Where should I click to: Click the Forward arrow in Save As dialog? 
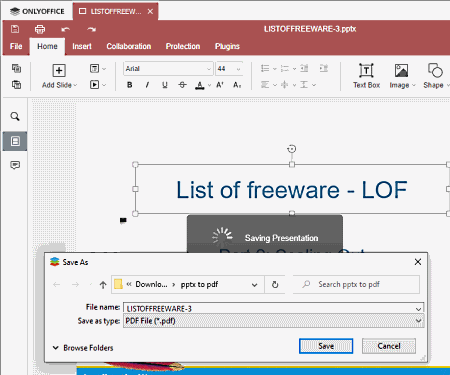[x=76, y=285]
